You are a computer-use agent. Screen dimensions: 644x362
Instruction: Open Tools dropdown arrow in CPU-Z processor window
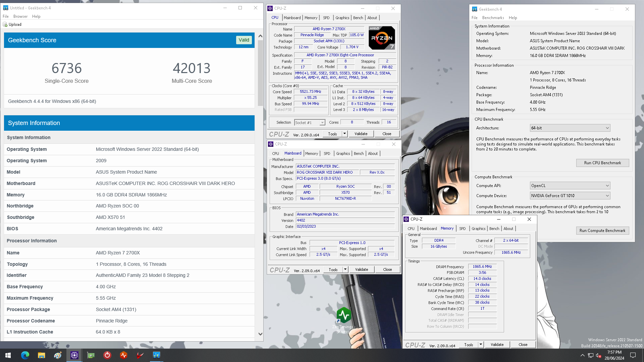pos(344,134)
